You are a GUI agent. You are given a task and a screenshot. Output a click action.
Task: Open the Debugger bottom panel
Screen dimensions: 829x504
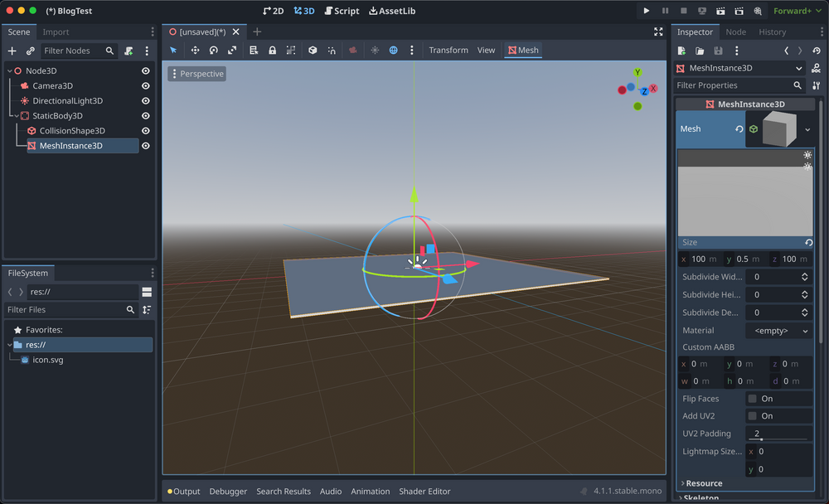(x=228, y=491)
